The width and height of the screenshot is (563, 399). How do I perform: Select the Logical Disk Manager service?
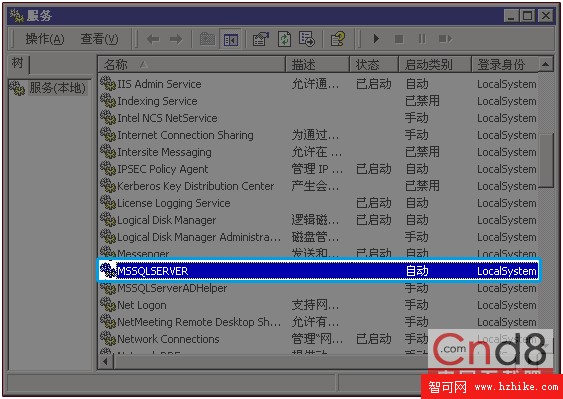click(x=318, y=220)
